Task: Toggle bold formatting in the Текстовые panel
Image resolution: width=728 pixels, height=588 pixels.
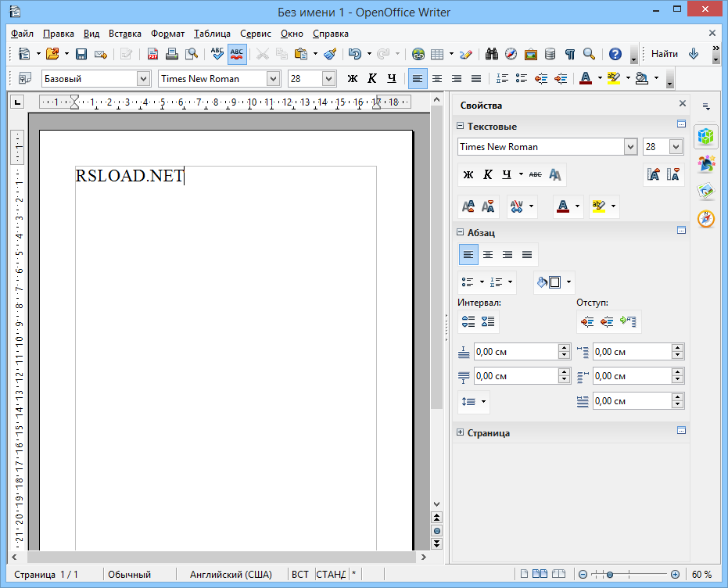Action: (467, 174)
